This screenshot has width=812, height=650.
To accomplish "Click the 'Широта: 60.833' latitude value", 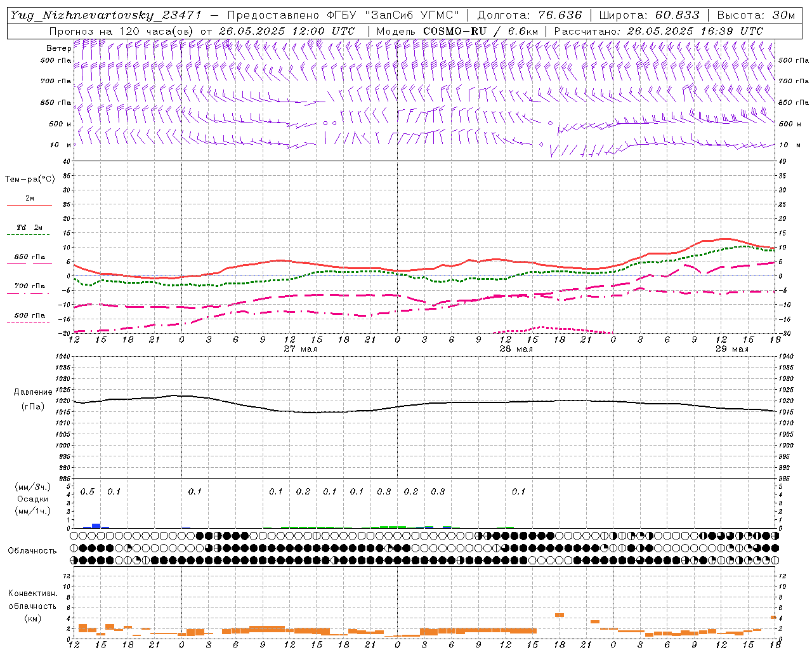I will pos(650,15).
